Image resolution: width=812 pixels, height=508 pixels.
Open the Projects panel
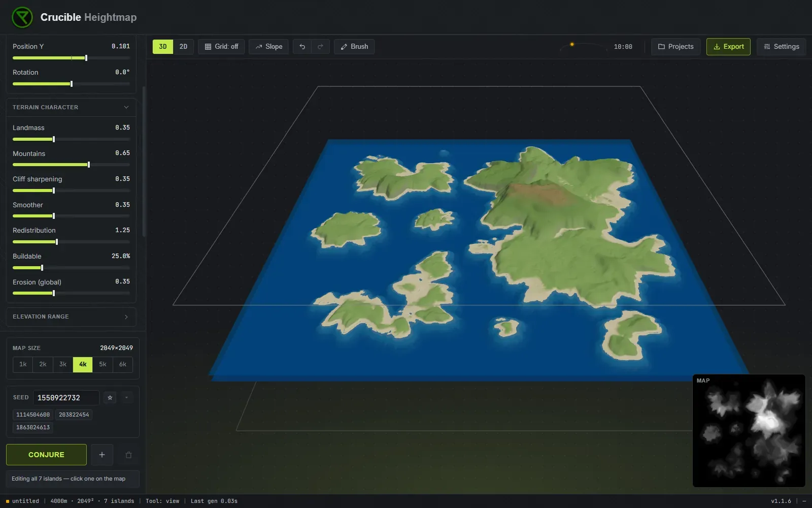point(676,47)
